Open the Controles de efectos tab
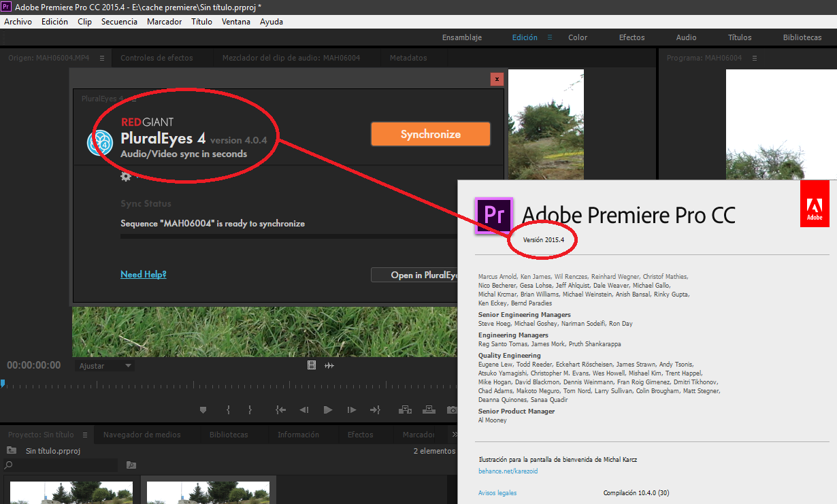Image resolution: width=837 pixels, height=504 pixels. [x=157, y=58]
